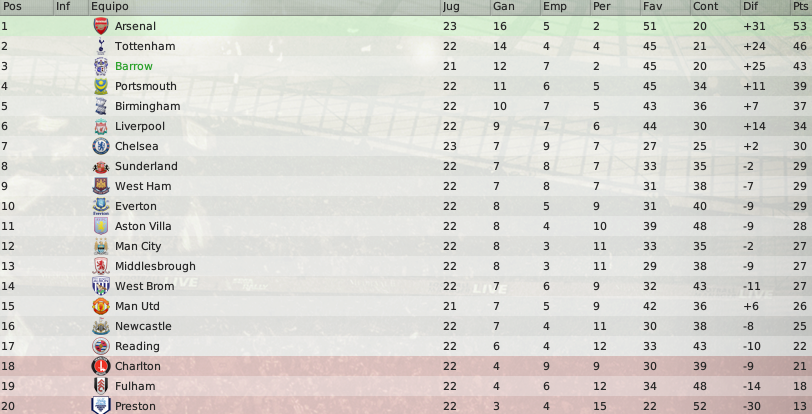Click the Chelsea club badge
Image resolution: width=812 pixels, height=414 pixels.
pyautogui.click(x=101, y=146)
